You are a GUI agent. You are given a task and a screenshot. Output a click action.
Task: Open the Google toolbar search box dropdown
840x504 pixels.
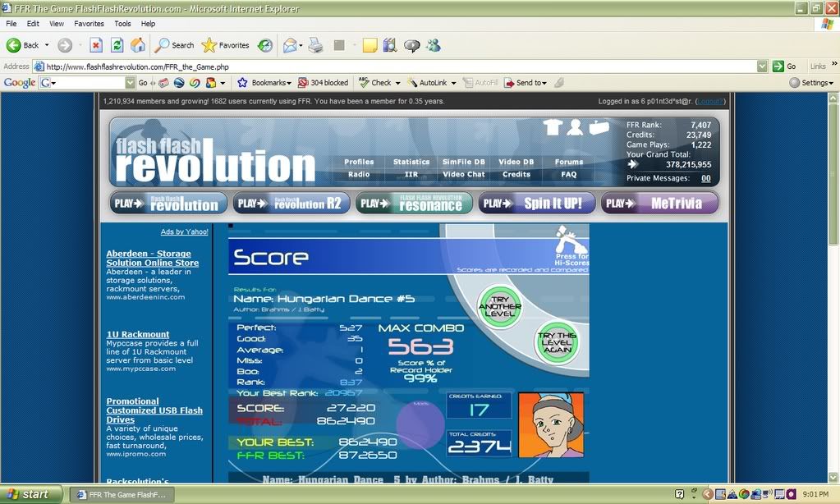(130, 83)
